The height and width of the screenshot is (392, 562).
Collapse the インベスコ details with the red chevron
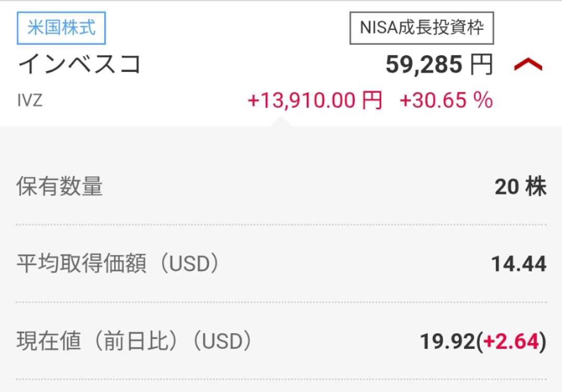click(528, 65)
